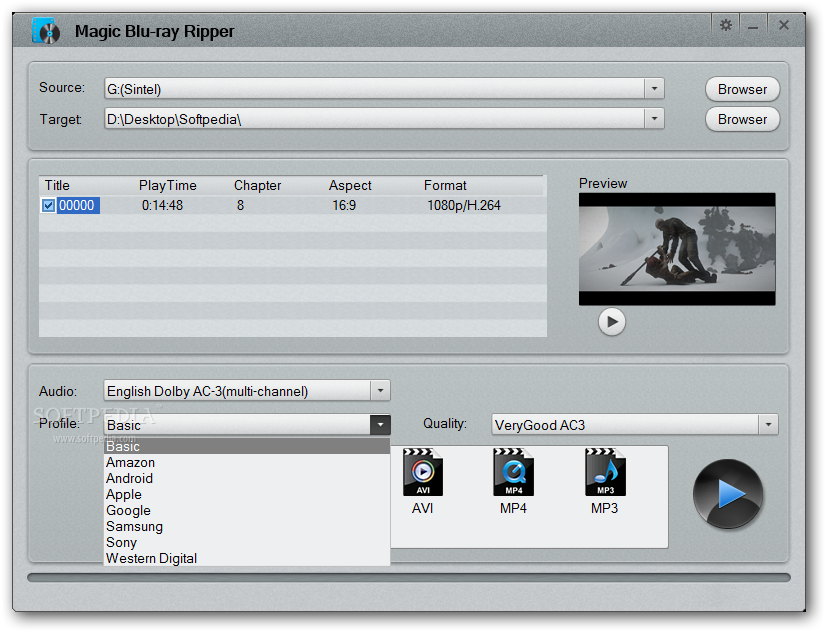Click Browser button next to Target
Image resolution: width=826 pixels, height=632 pixels.
[x=742, y=119]
